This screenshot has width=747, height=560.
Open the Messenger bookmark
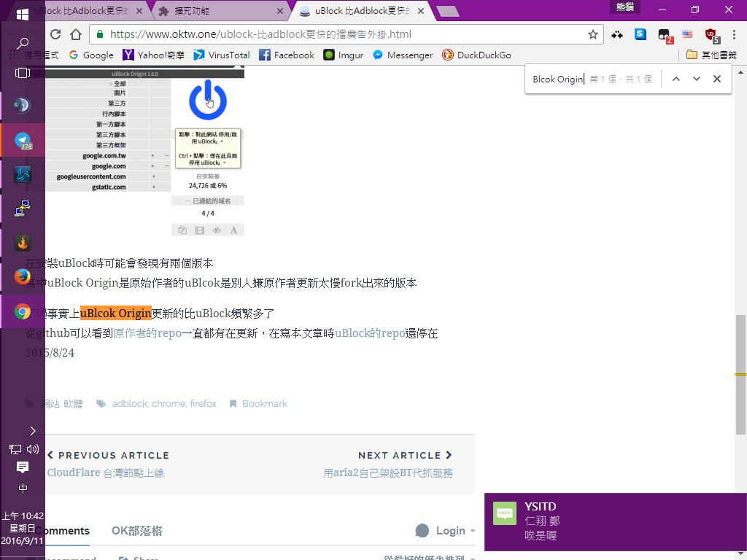tap(403, 55)
